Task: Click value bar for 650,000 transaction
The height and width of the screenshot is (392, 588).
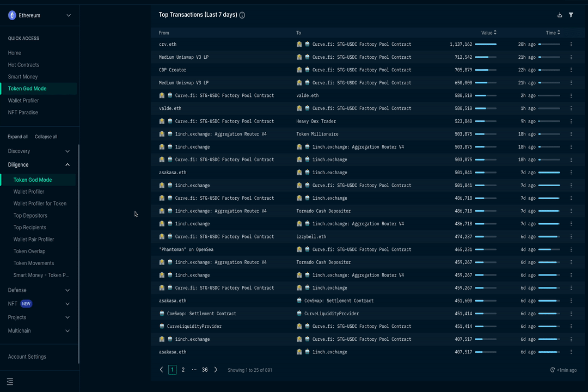Action: pos(486,83)
